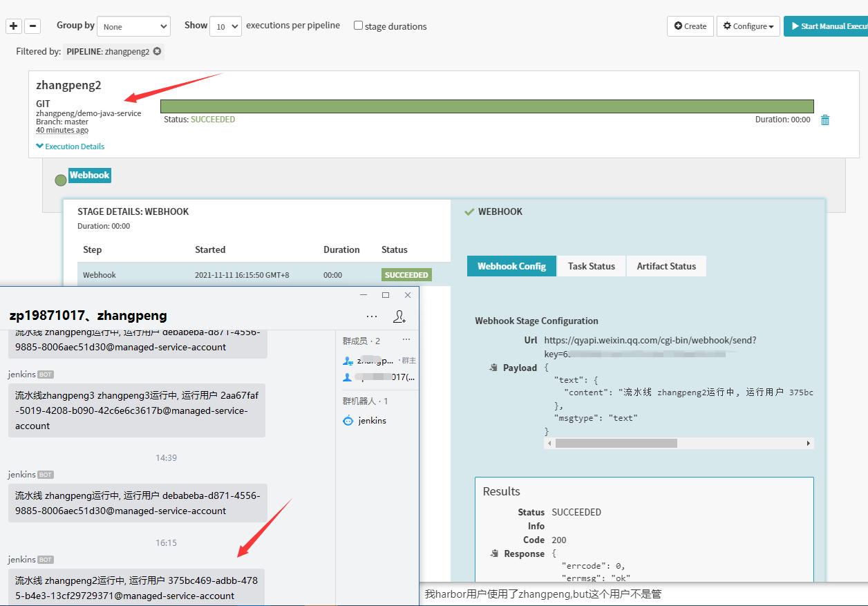This screenshot has height=606, width=868.
Task: Click Start Manual Execution button
Action: point(826,26)
